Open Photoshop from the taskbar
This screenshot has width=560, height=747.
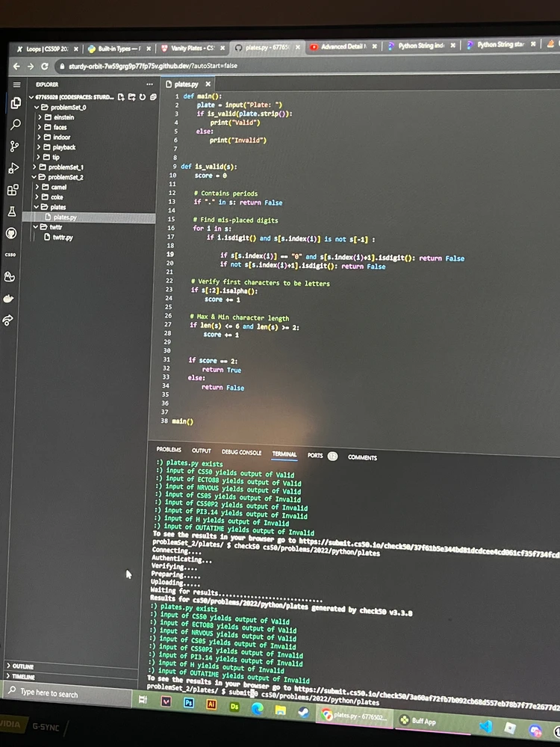point(189,703)
